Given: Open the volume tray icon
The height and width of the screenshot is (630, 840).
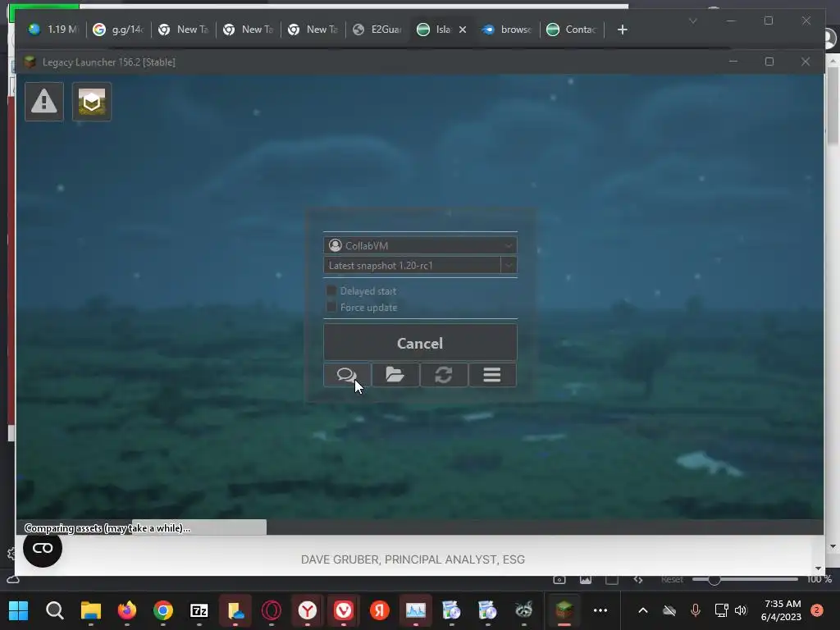Looking at the screenshot, I should point(741,610).
